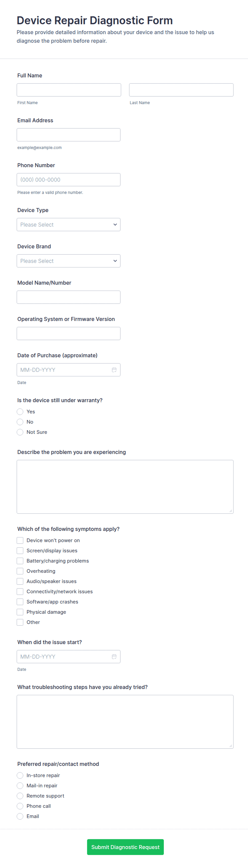Check Device won't power on

[x=20, y=540]
